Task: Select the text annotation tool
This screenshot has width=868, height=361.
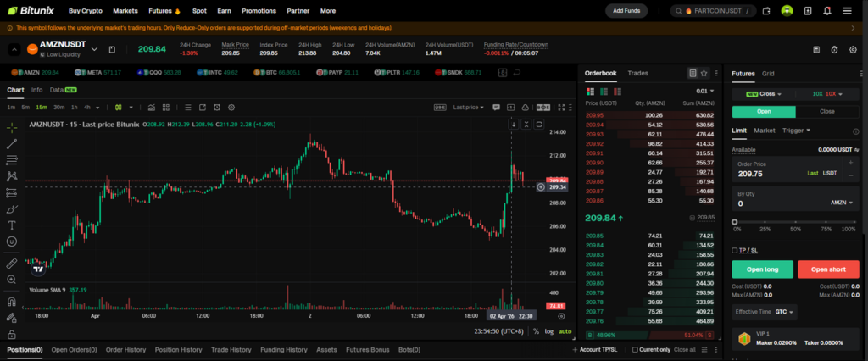Action: point(12,225)
